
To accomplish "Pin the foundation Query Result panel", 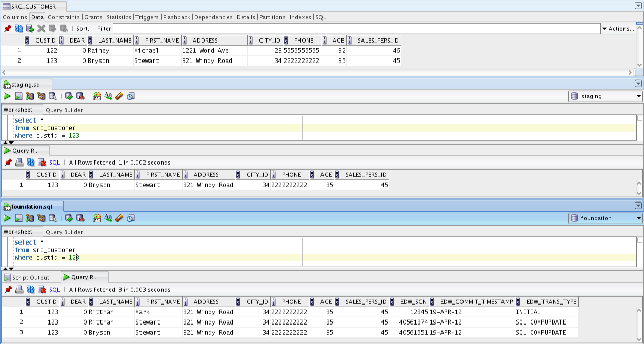I will pos(7,289).
